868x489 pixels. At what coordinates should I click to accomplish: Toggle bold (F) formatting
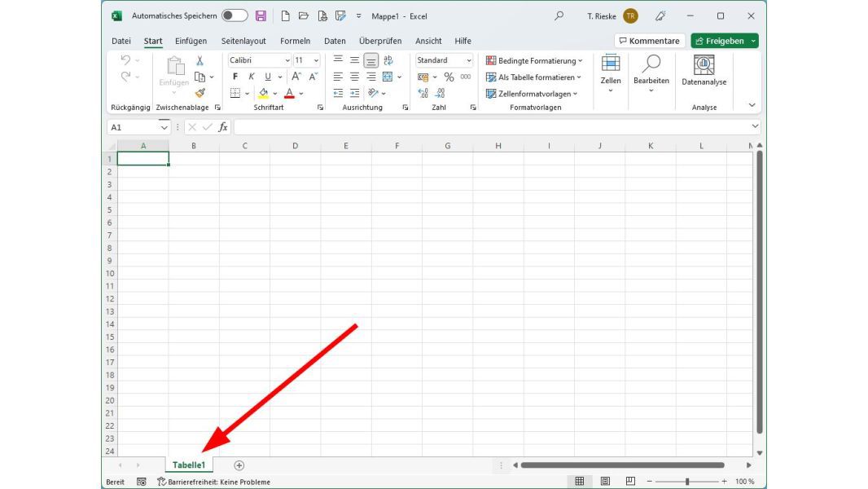pos(235,77)
